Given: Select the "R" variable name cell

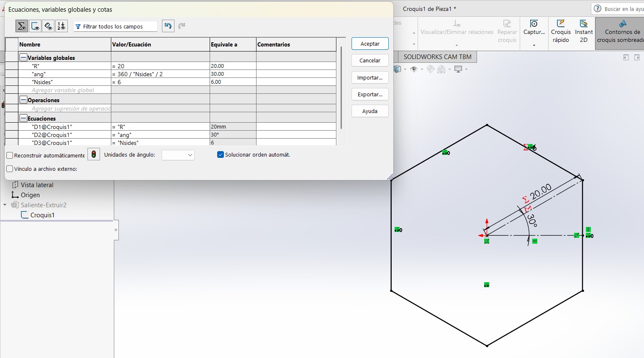Looking at the screenshot, I should [64, 66].
